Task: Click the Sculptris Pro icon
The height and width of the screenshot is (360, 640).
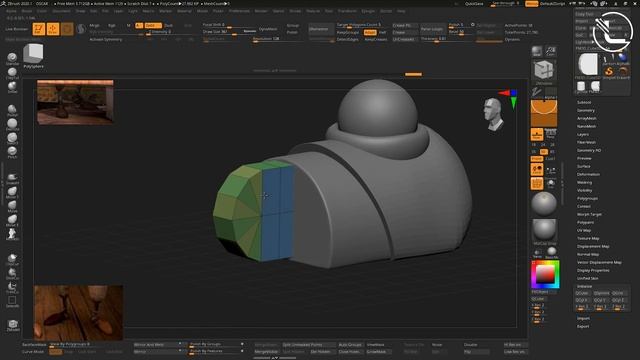Action: point(81,29)
